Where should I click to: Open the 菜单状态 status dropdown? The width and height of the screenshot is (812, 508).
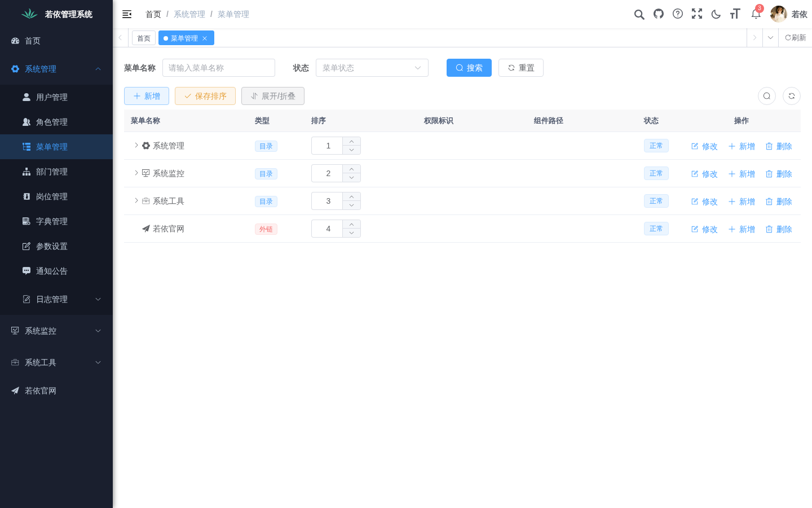tap(372, 68)
